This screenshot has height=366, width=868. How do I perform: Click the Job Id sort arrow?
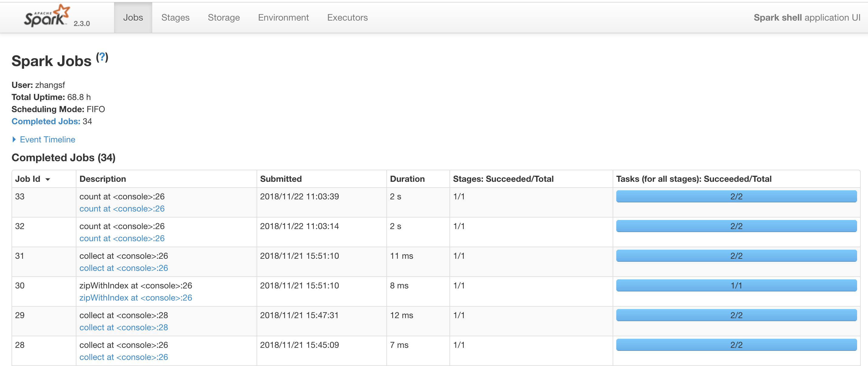tap(48, 179)
